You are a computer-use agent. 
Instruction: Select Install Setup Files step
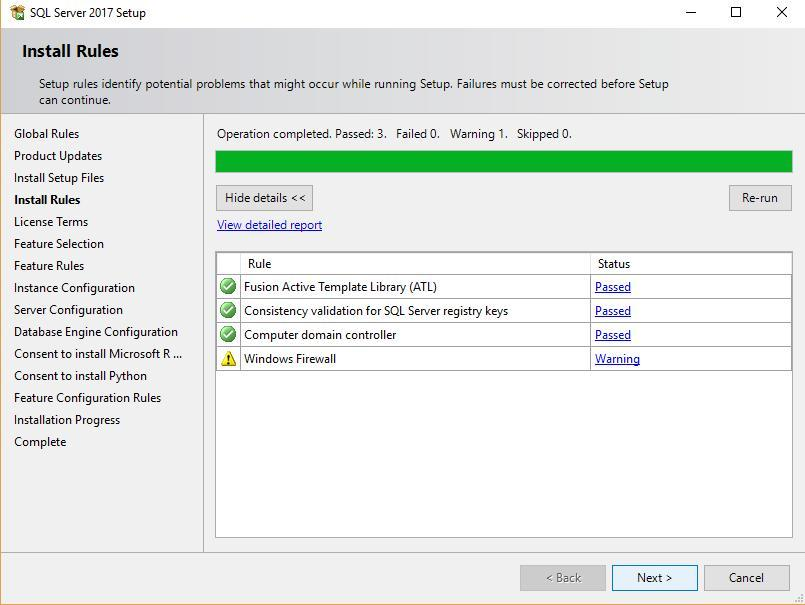click(59, 178)
